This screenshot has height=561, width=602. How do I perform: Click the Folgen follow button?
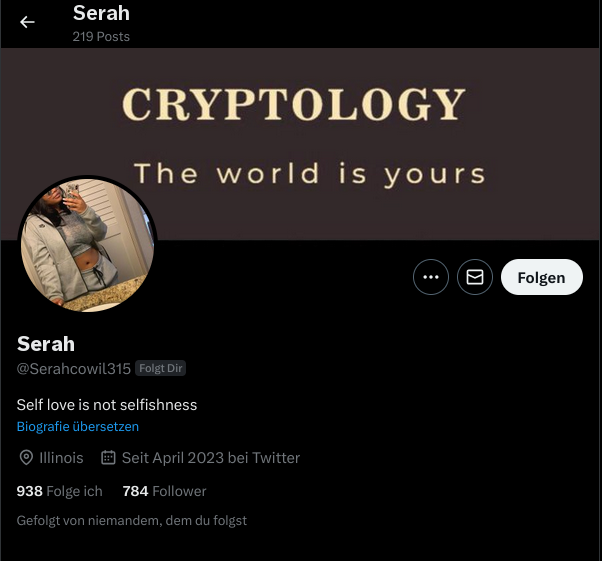coord(542,277)
